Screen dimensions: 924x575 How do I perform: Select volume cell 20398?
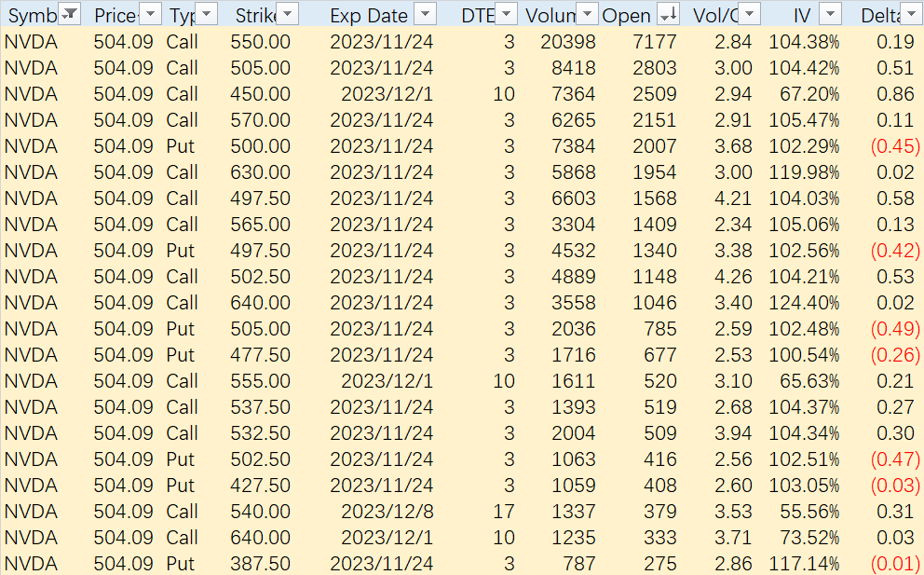pyautogui.click(x=568, y=42)
